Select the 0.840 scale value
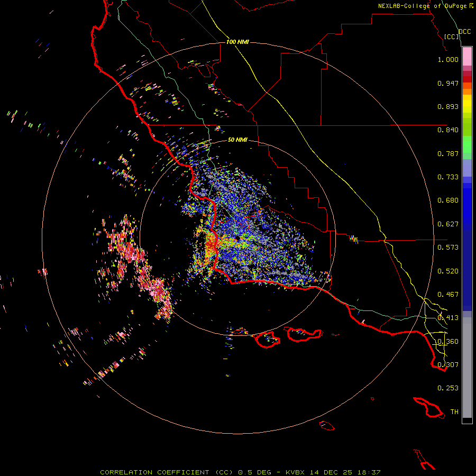Image resolution: width=476 pixels, height=476 pixels. tap(448, 130)
